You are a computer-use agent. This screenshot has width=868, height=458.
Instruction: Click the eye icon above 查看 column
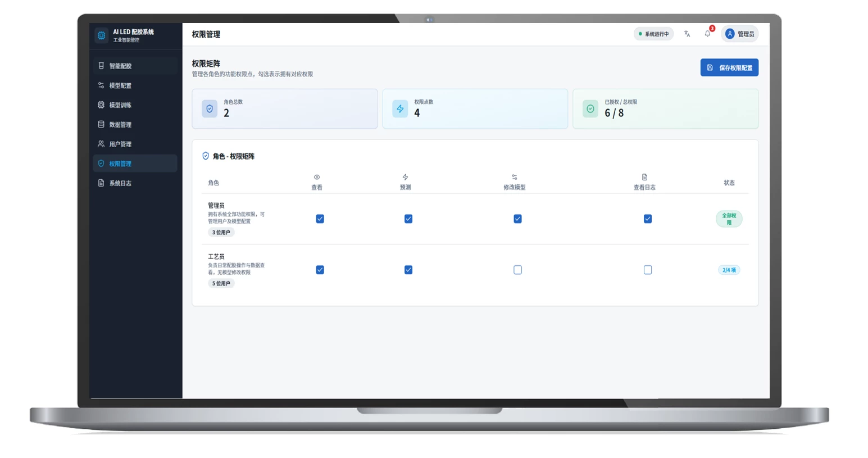pos(317,177)
